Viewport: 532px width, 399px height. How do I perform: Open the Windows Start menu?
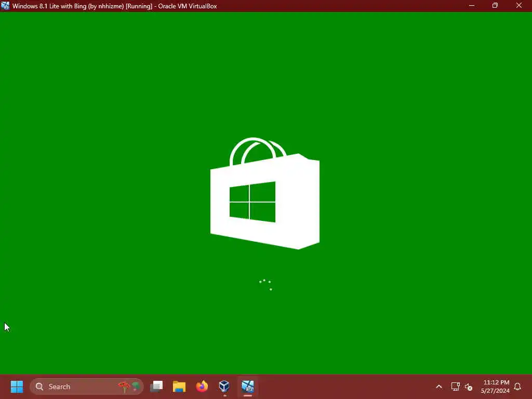point(17,387)
